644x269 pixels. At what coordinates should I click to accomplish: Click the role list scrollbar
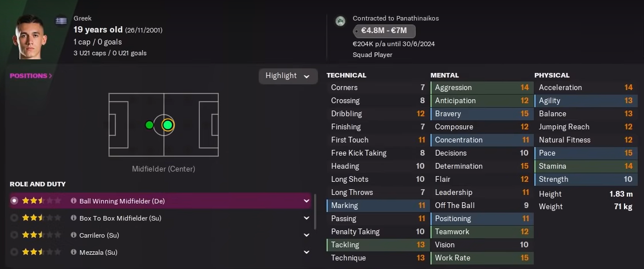pyautogui.click(x=315, y=212)
